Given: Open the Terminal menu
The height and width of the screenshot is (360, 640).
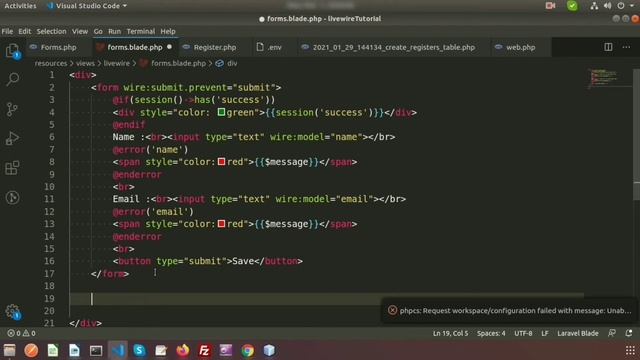Looking at the screenshot, I should [x=140, y=31].
